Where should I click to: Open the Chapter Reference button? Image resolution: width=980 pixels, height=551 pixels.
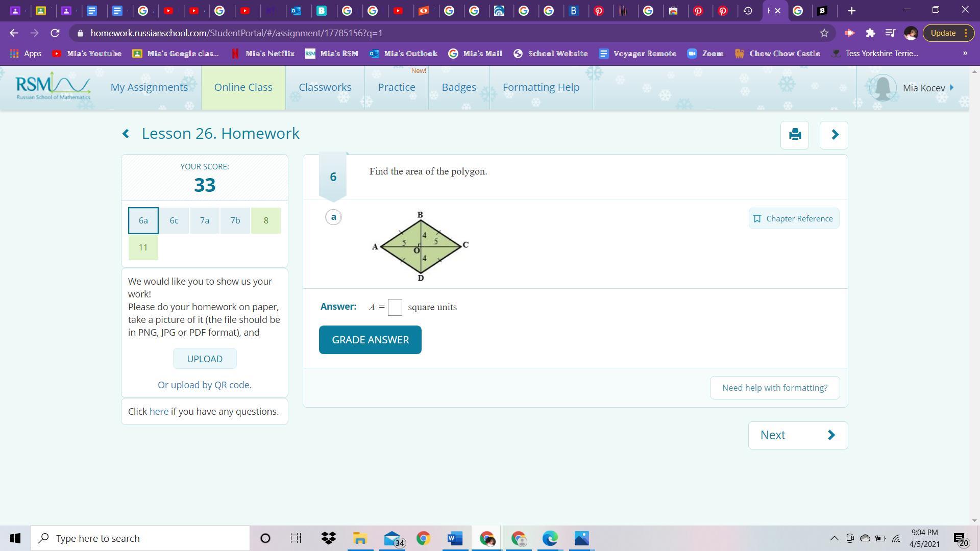tap(793, 218)
